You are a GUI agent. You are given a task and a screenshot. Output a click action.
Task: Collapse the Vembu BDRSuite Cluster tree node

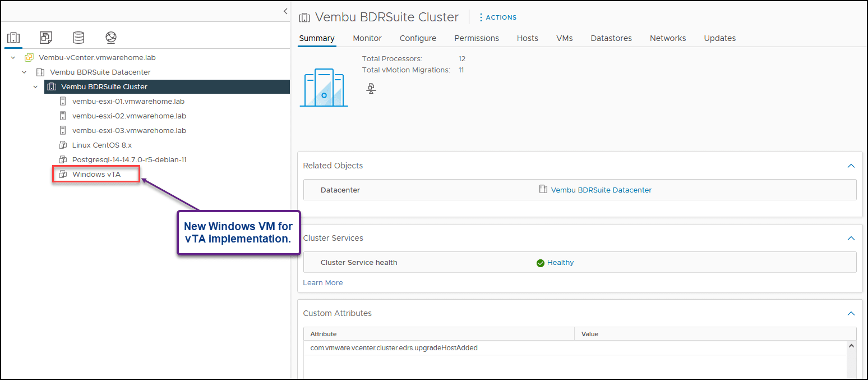pyautogui.click(x=35, y=87)
